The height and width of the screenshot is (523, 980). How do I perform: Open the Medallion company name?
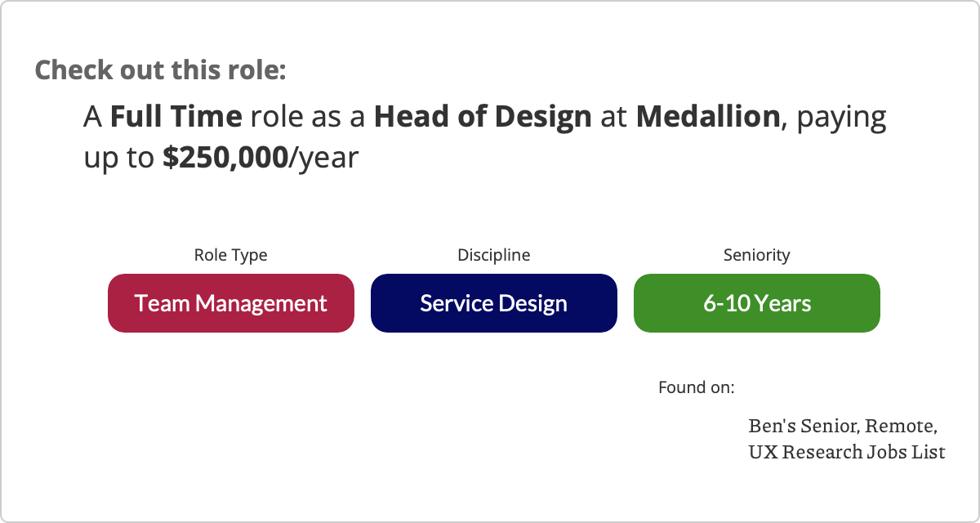(x=708, y=117)
